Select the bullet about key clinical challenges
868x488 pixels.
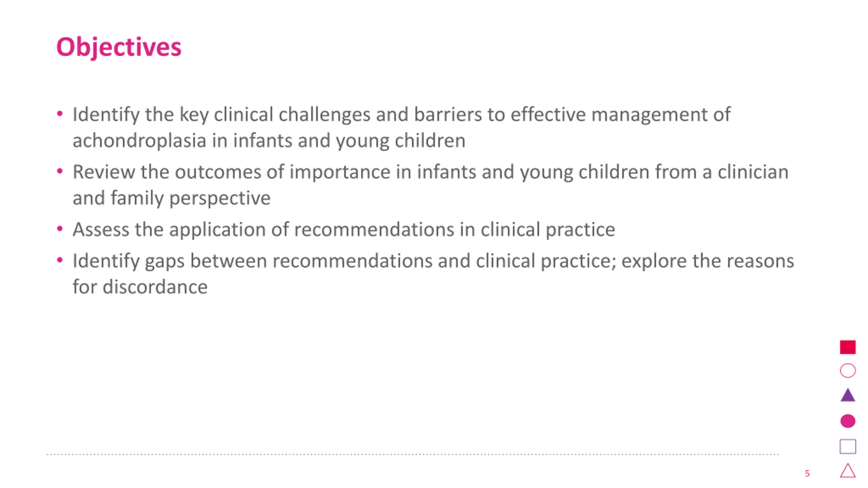coord(401,127)
